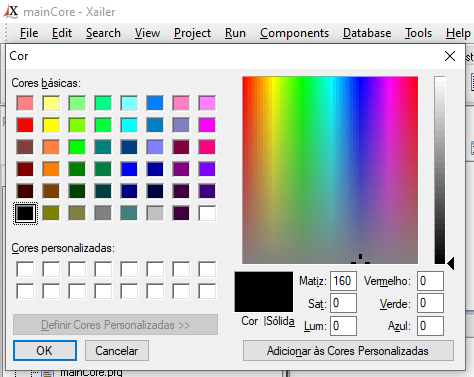Select the pure yellow basic color swatch
The image size is (474, 377).
[x=51, y=125]
